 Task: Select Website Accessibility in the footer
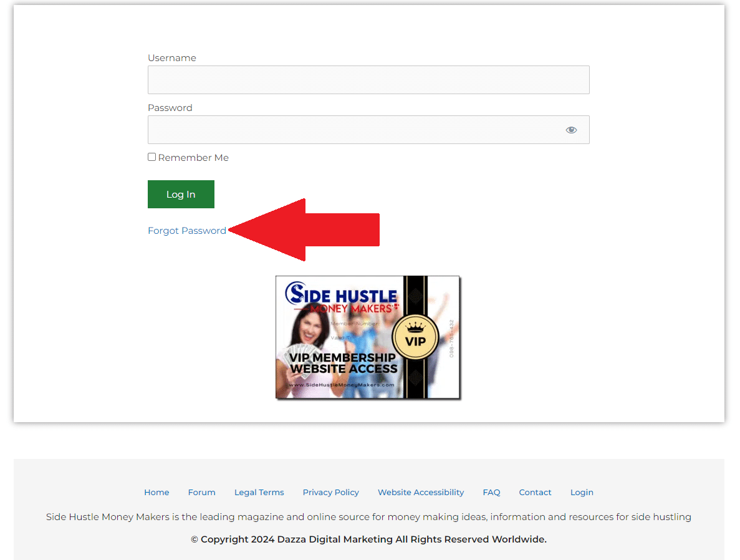click(x=421, y=492)
